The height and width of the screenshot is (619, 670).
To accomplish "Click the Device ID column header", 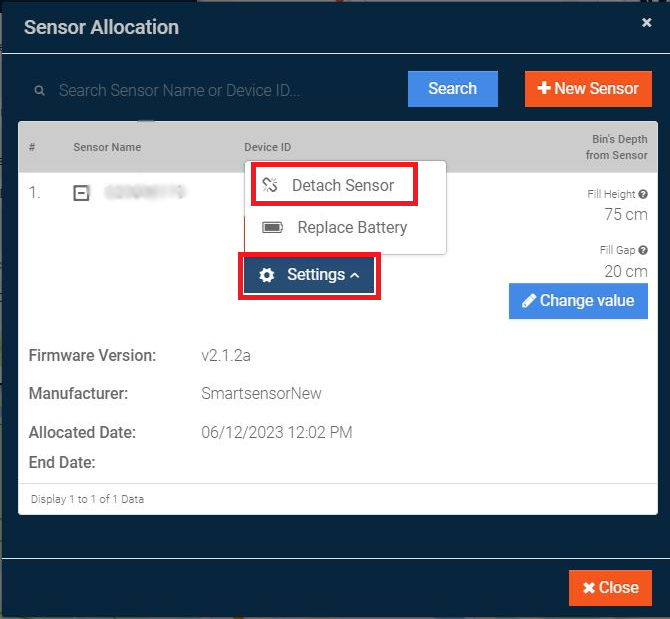I will click(267, 147).
